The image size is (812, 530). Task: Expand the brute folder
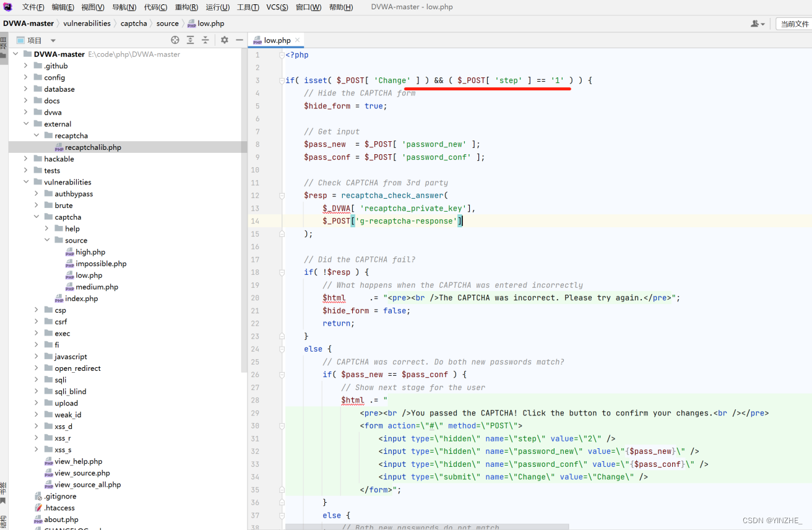(37, 206)
